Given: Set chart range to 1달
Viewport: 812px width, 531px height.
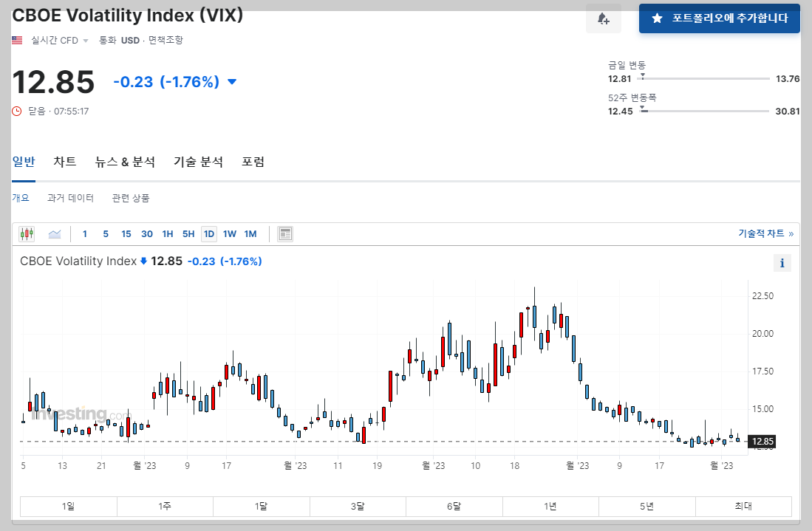Looking at the screenshot, I should point(261,506).
